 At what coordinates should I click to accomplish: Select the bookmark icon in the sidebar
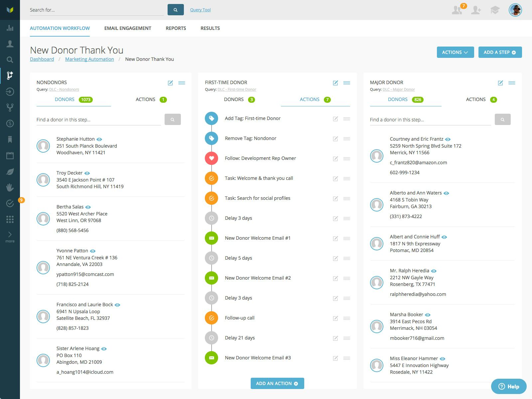pyautogui.click(x=10, y=139)
